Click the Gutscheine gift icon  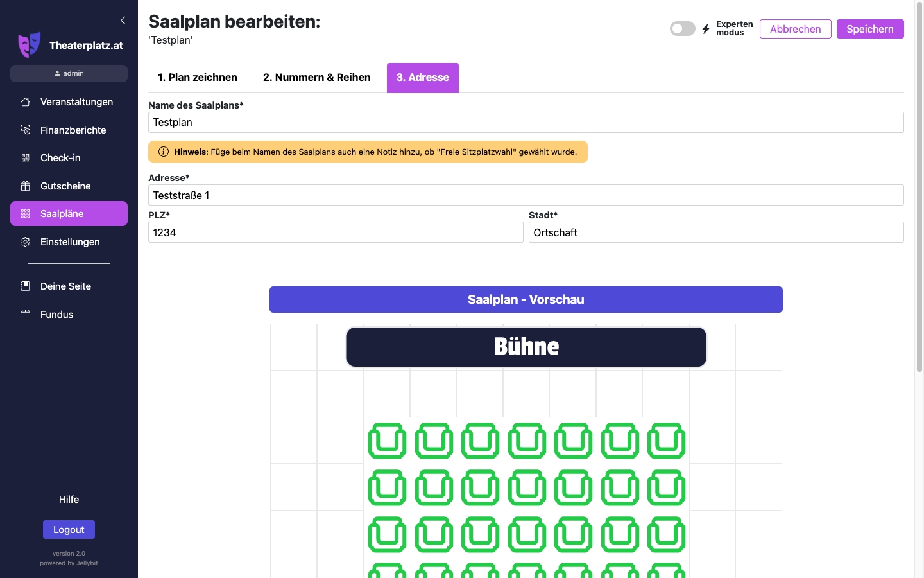pos(26,186)
